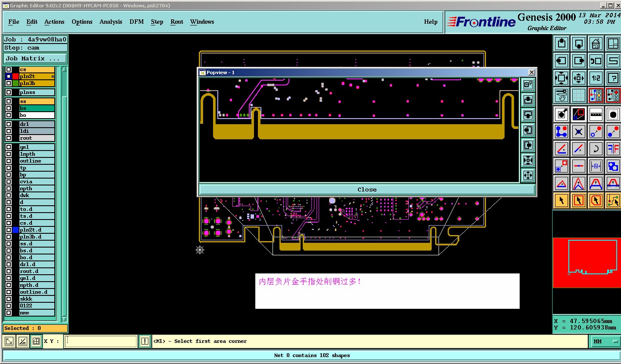
Task: Select the plain arrow select tool
Action: tap(561, 201)
